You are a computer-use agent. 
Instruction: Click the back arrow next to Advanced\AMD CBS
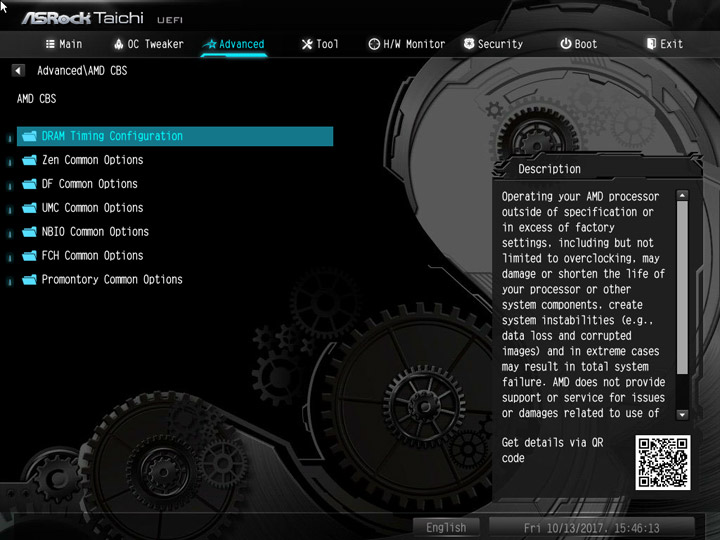(18, 71)
